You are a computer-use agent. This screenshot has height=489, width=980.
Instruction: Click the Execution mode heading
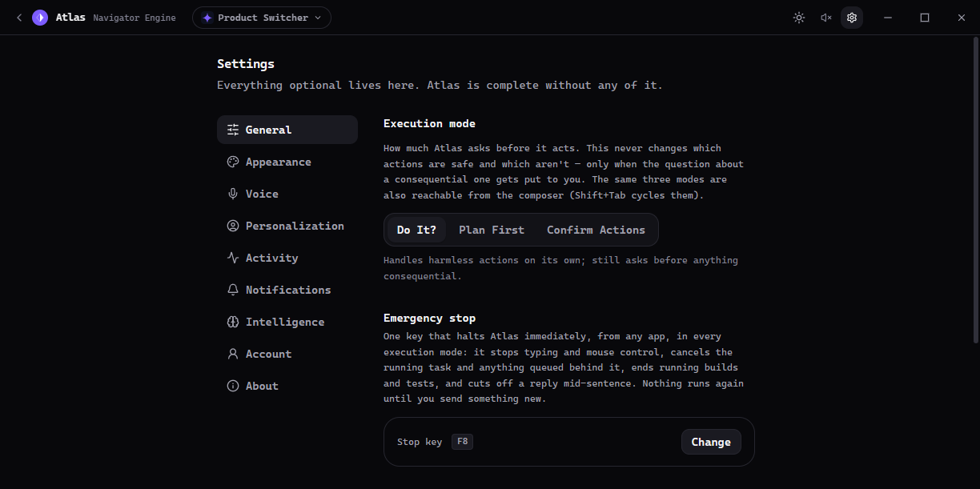point(429,123)
